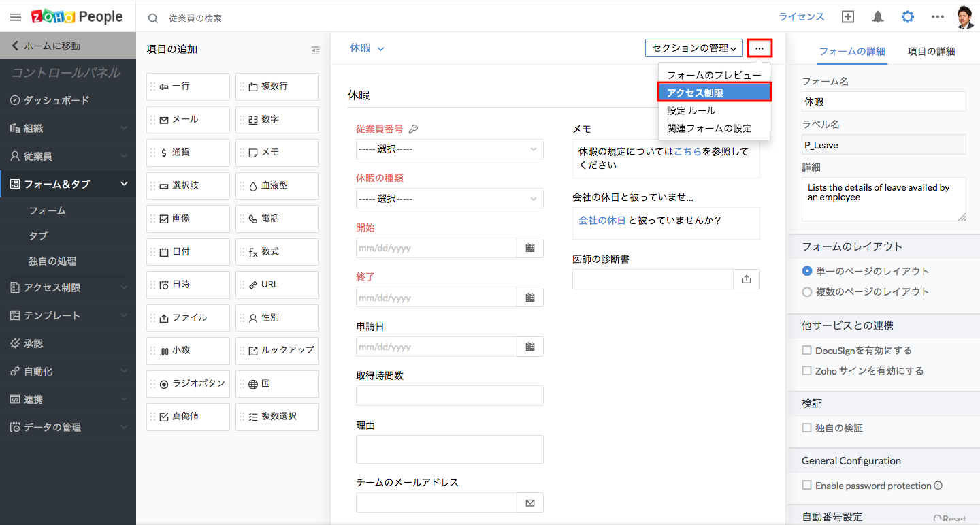Open the 休暇の種類 select dropdown
Screen dimensions: 980x525
point(449,198)
